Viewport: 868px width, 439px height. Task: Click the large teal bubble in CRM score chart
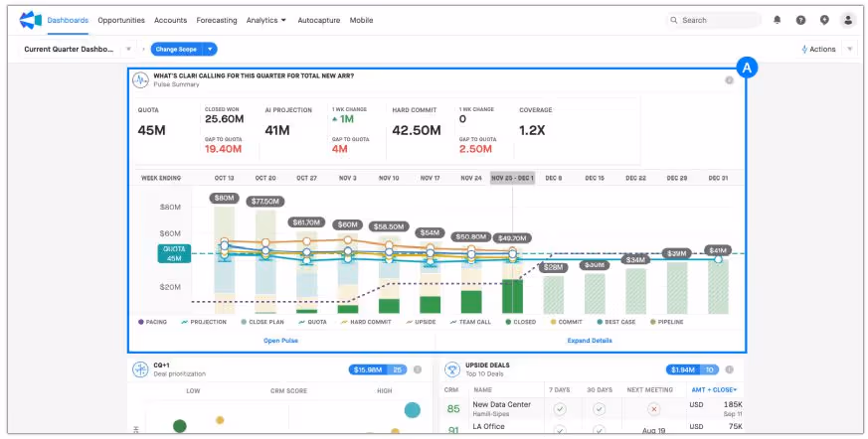pos(413,409)
